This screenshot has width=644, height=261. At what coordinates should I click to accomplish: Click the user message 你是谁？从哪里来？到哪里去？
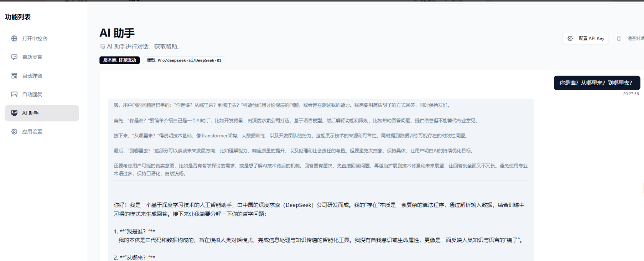pos(597,83)
